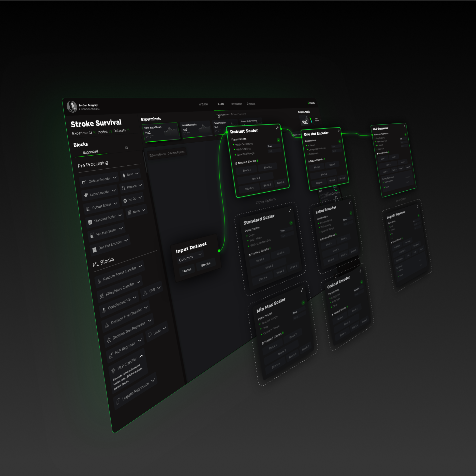Expand the Random Forest Classifier chevron

140,266
